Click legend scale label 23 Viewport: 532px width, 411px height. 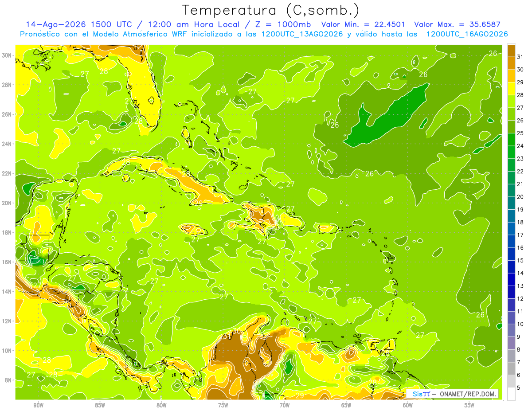pos(520,159)
